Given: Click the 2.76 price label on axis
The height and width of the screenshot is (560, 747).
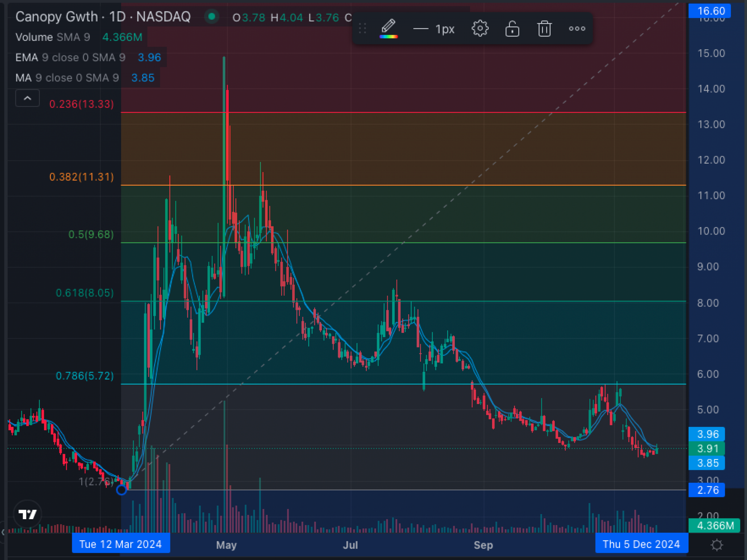Looking at the screenshot, I should (x=707, y=490).
